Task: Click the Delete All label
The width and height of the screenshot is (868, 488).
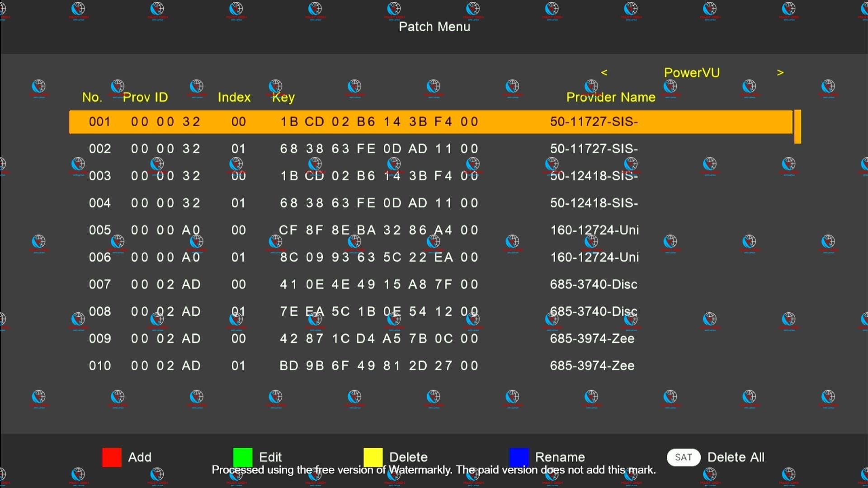Action: tap(735, 457)
